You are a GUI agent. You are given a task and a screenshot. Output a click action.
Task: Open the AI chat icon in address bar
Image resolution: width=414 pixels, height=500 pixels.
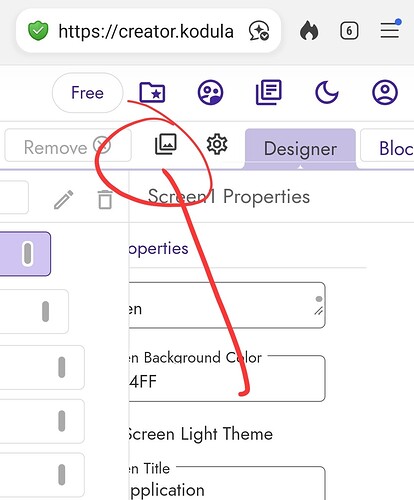(259, 31)
